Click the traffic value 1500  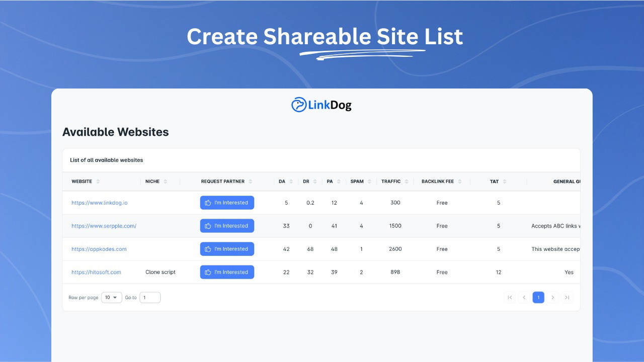coord(395,226)
